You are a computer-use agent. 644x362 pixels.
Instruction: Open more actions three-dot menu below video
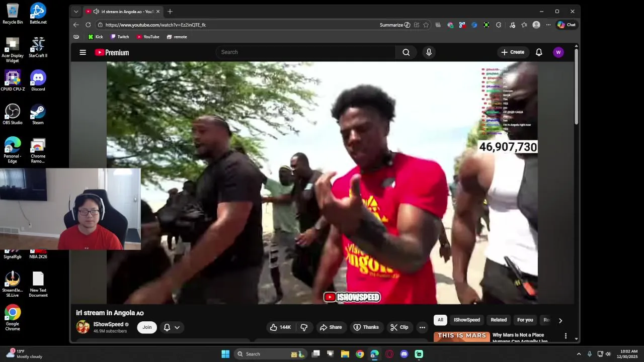coord(422,327)
